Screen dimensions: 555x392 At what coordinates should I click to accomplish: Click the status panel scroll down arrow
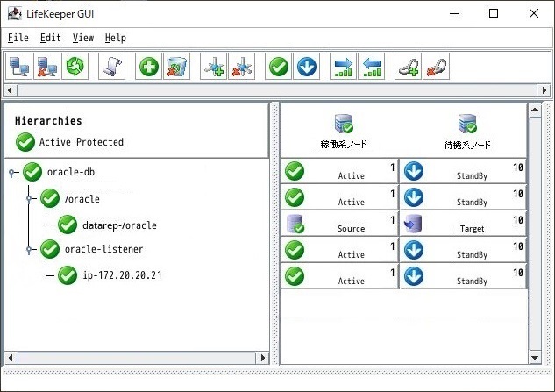(535, 358)
